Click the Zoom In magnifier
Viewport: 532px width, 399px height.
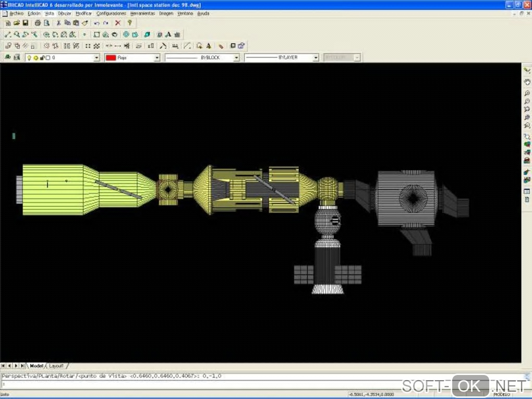527,93
